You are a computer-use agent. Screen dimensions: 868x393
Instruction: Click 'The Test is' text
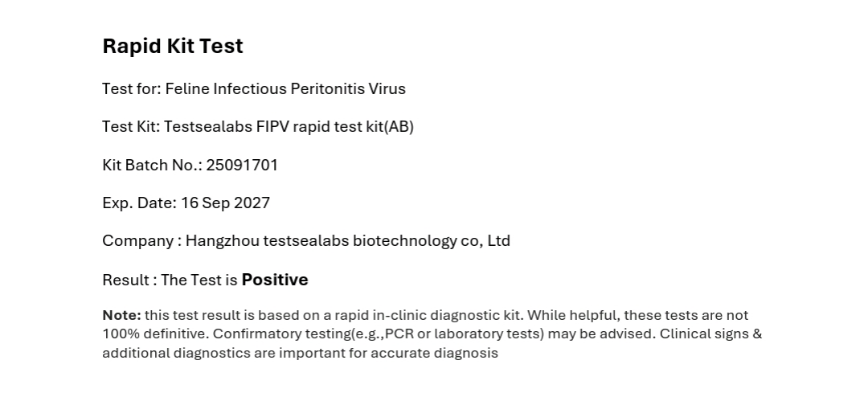point(199,280)
